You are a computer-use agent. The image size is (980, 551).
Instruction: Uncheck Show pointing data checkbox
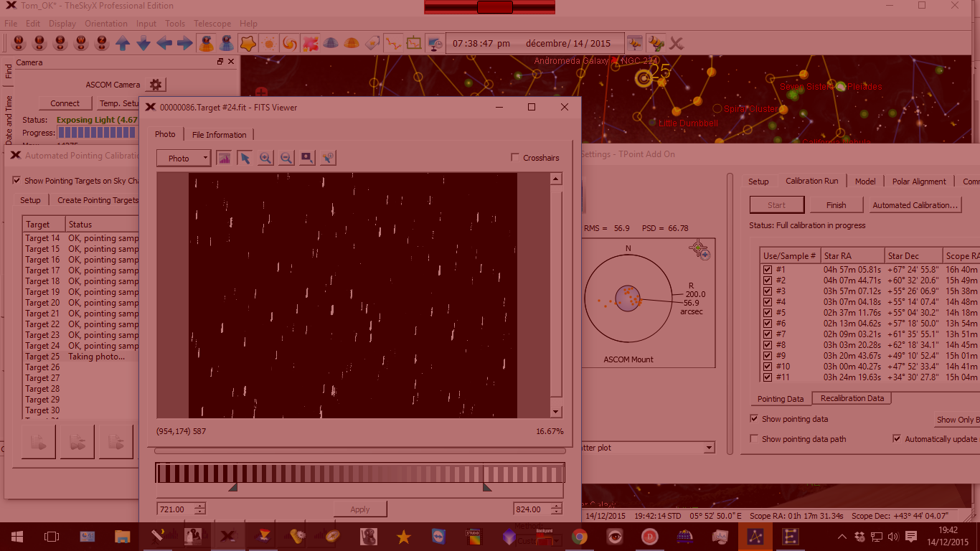(x=754, y=419)
